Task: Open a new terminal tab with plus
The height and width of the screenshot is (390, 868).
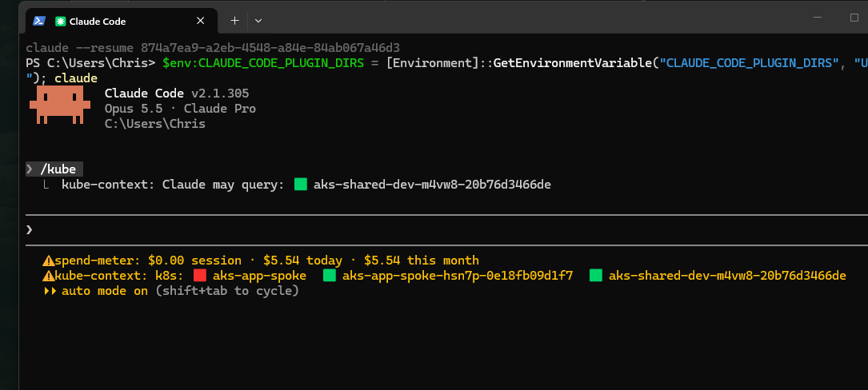Action: tap(234, 21)
